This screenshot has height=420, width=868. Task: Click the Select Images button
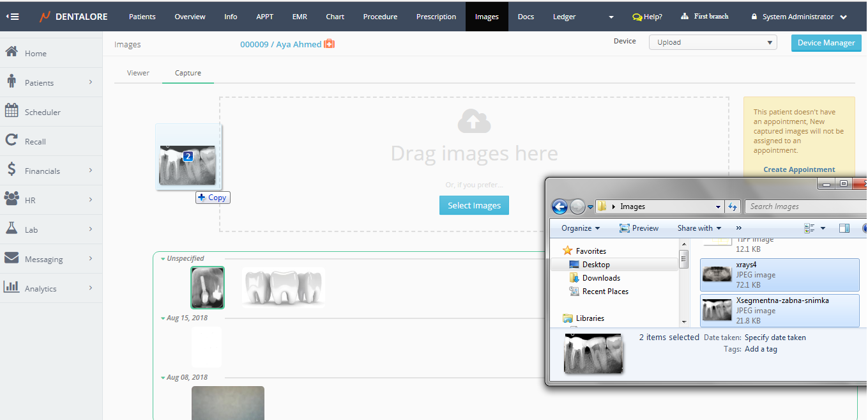click(474, 205)
